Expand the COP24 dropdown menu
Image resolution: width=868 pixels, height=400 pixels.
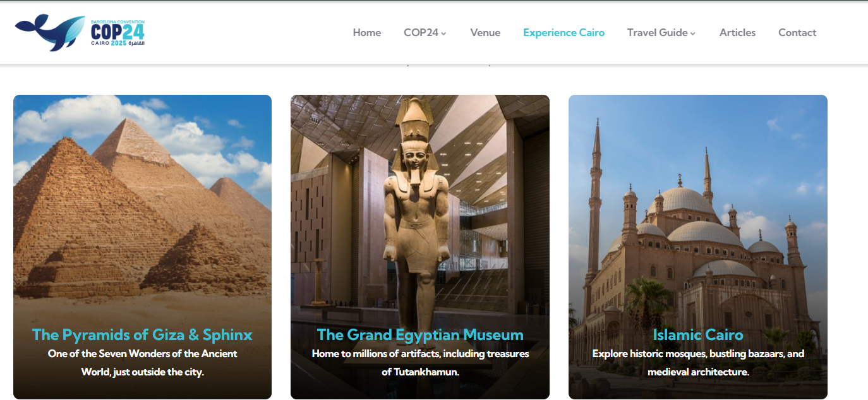(x=425, y=33)
